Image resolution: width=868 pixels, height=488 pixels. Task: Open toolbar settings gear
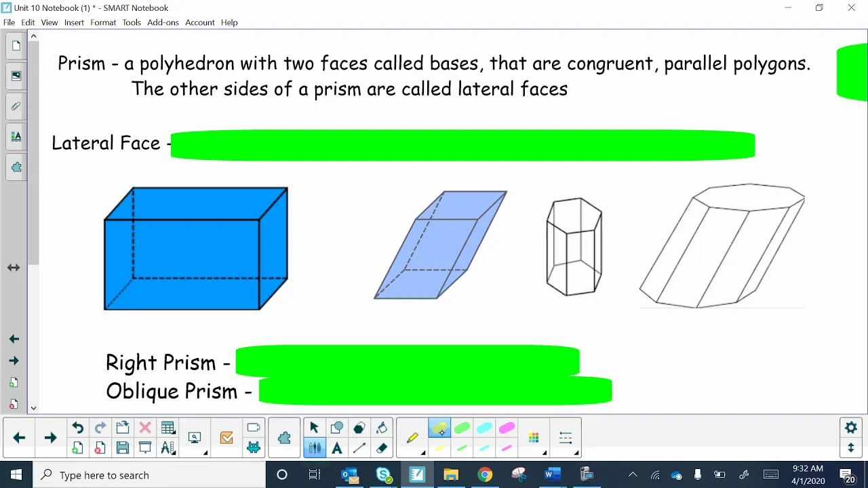coord(851,428)
